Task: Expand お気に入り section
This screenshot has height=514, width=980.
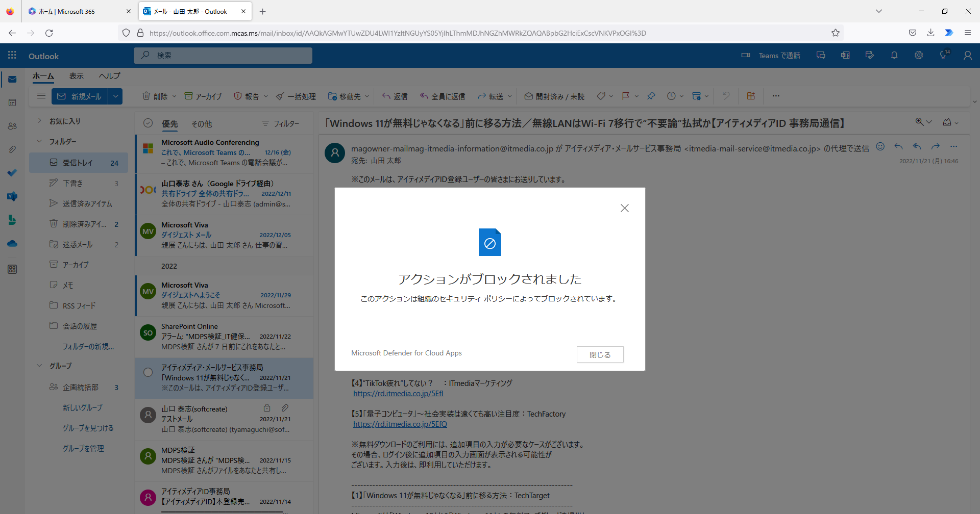Action: click(x=39, y=121)
